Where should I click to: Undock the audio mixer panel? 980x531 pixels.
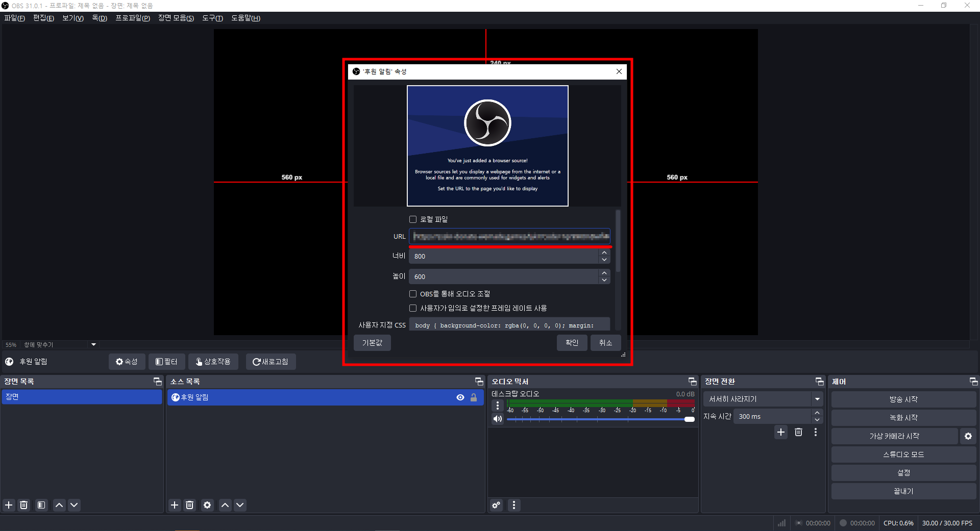(692, 382)
